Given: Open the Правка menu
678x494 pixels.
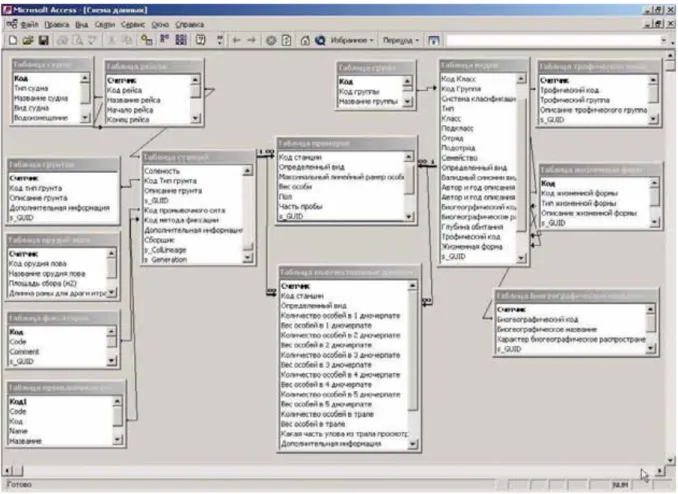Looking at the screenshot, I should tap(57, 24).
